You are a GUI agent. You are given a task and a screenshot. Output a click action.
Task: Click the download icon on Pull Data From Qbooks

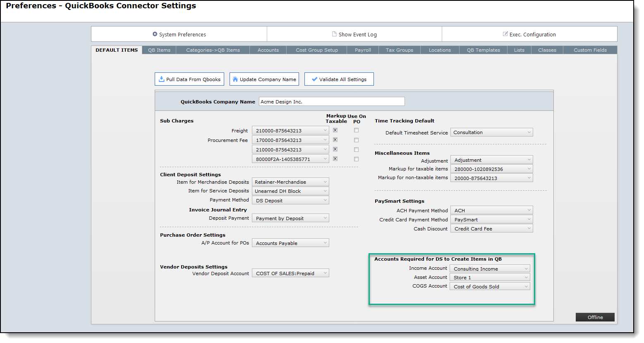[161, 79]
